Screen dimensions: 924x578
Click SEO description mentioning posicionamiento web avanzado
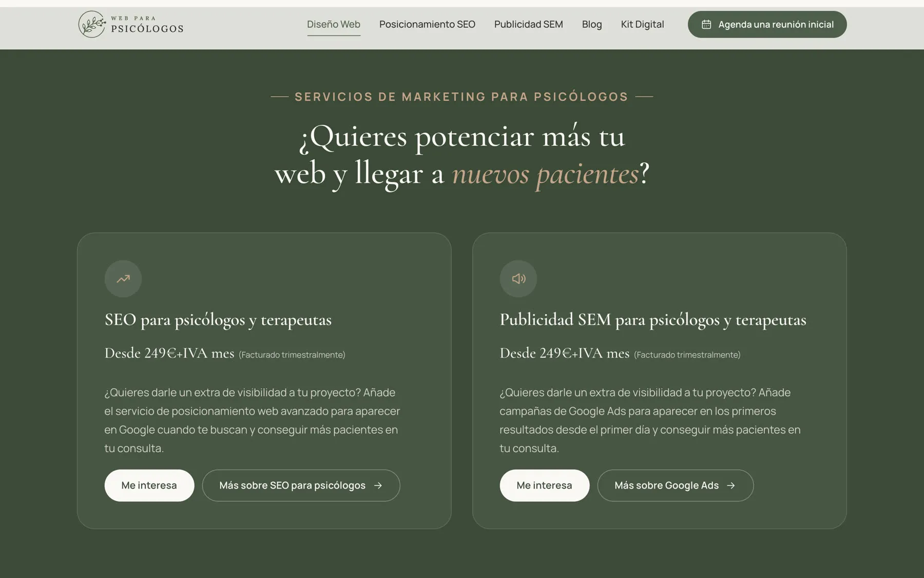coord(252,420)
